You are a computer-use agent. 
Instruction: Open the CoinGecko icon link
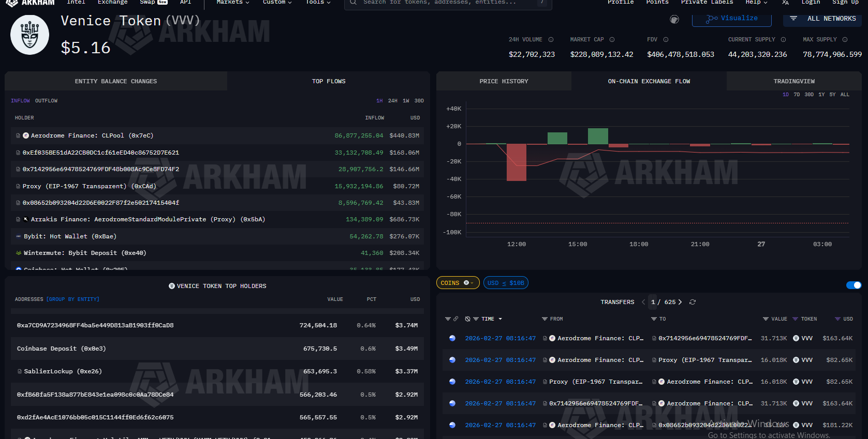point(674,20)
